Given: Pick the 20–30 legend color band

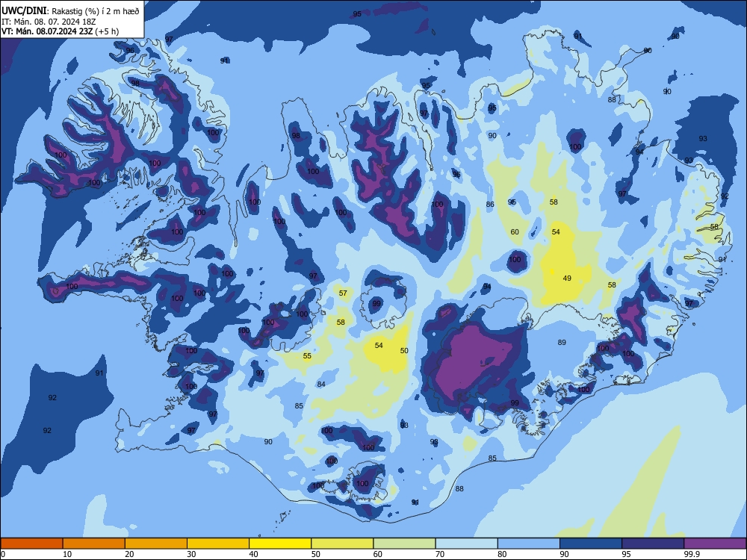Looking at the screenshot, I should 156,544.
